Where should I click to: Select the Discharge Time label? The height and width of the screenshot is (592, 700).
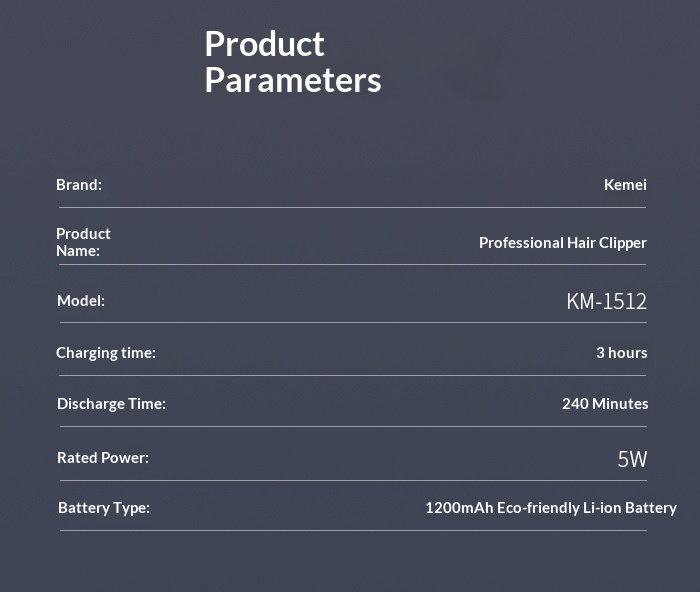(111, 404)
